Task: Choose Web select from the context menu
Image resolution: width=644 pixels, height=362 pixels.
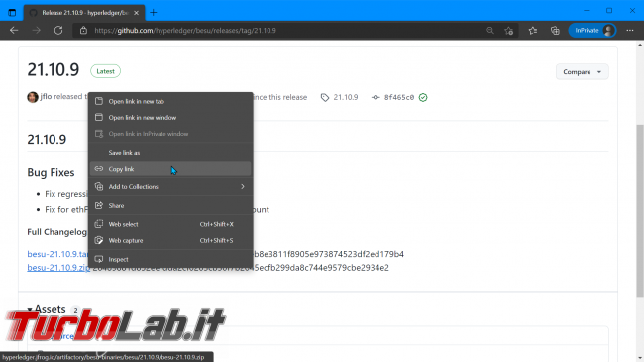Action: (x=170, y=224)
